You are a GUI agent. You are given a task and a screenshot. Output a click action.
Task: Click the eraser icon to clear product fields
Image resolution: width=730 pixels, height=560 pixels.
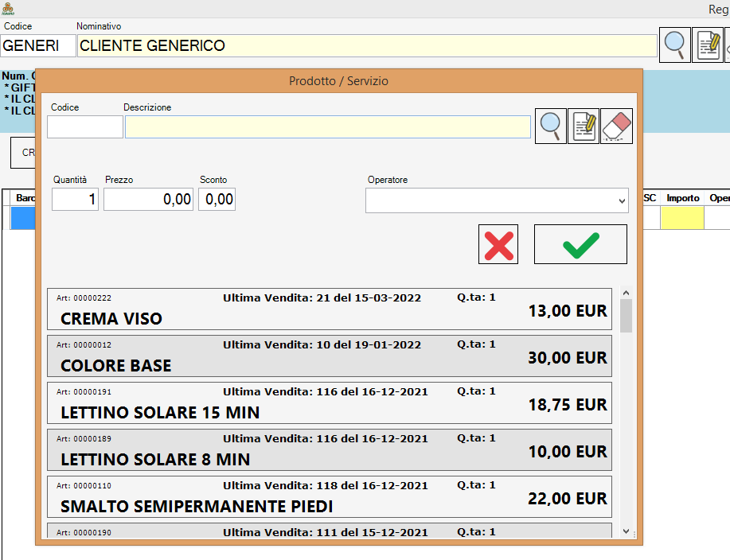[616, 126]
